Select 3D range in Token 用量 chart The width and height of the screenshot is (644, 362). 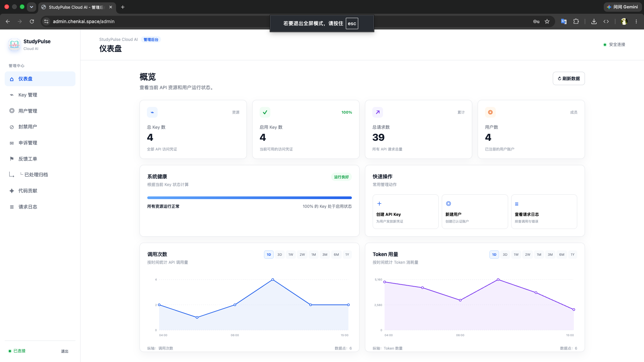505,255
